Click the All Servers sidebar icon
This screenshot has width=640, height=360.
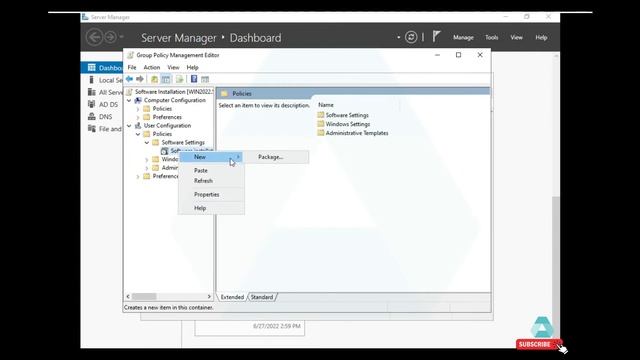pos(92,92)
